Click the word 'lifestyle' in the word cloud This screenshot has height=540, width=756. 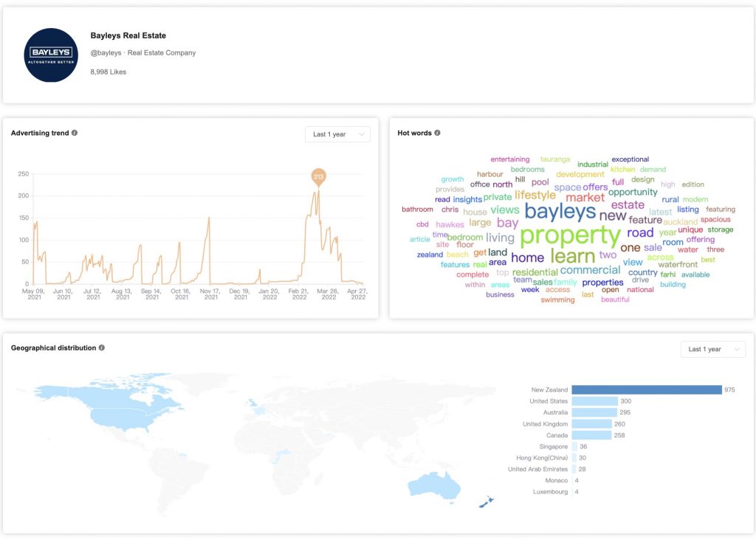point(535,195)
